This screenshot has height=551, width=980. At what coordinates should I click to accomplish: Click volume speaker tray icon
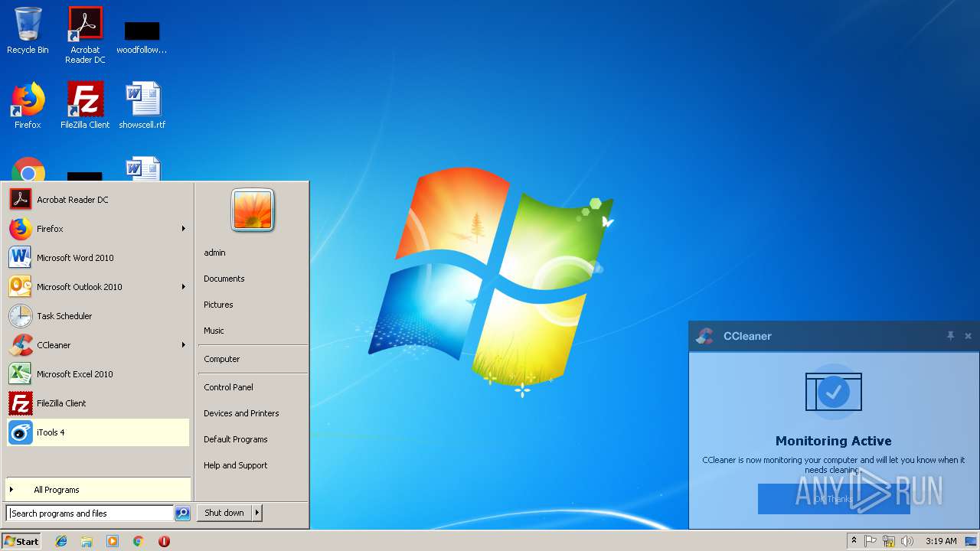pyautogui.click(x=907, y=541)
